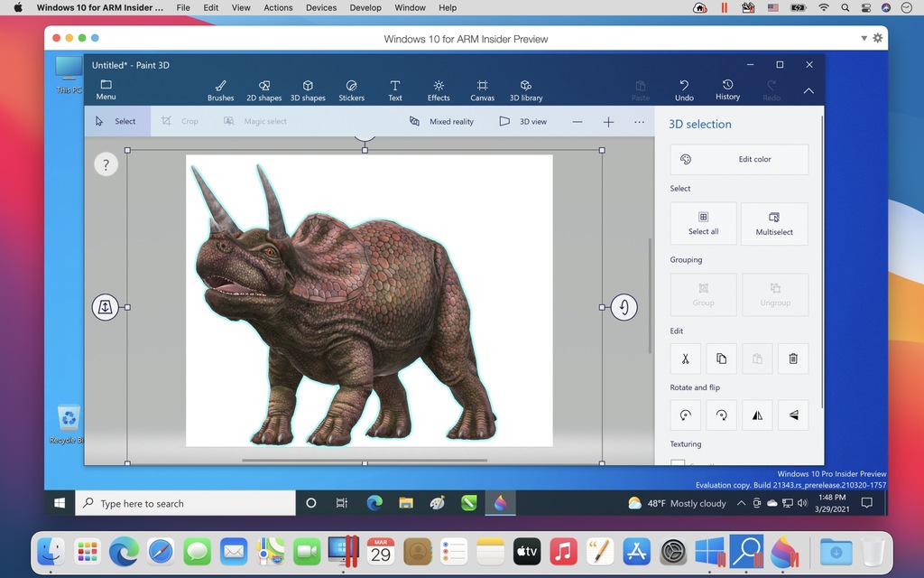Toggle the 3D view mode

pos(523,122)
